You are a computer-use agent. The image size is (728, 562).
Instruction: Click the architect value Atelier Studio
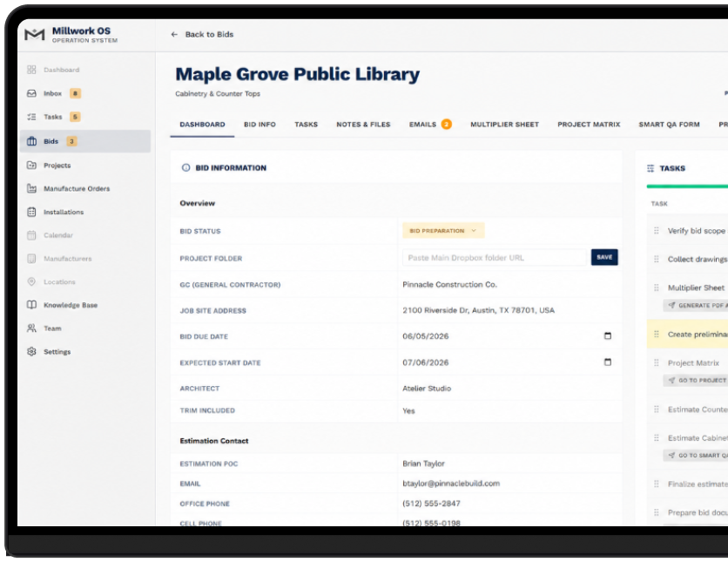point(427,389)
